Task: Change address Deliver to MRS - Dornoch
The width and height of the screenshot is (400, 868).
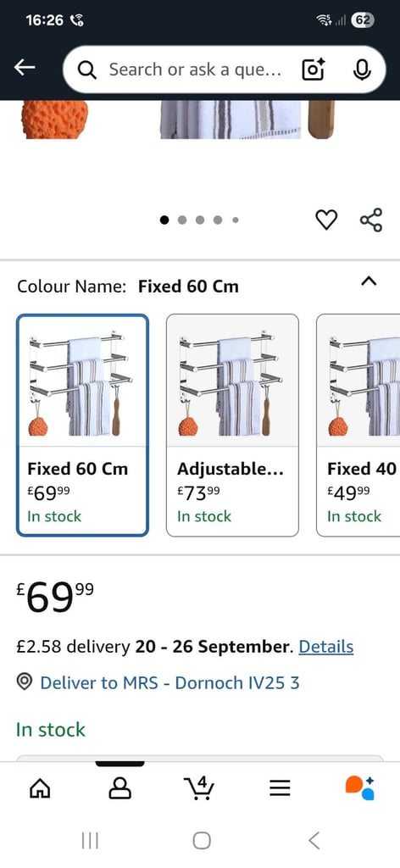Action: [169, 682]
